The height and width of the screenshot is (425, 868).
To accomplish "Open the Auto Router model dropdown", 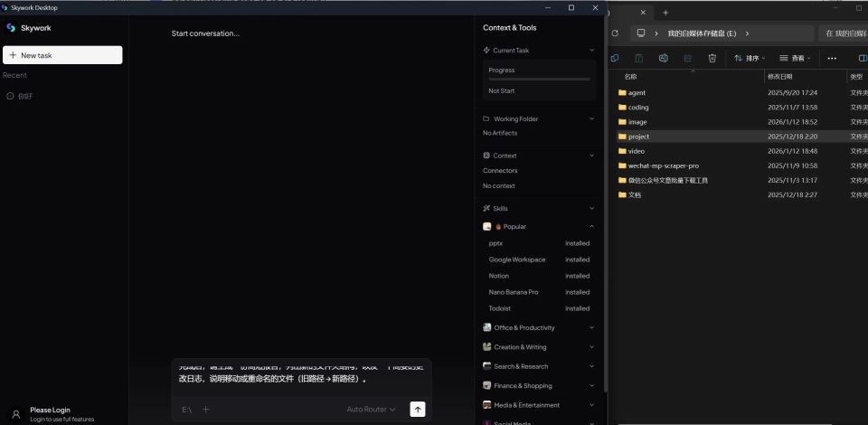I will coord(371,410).
